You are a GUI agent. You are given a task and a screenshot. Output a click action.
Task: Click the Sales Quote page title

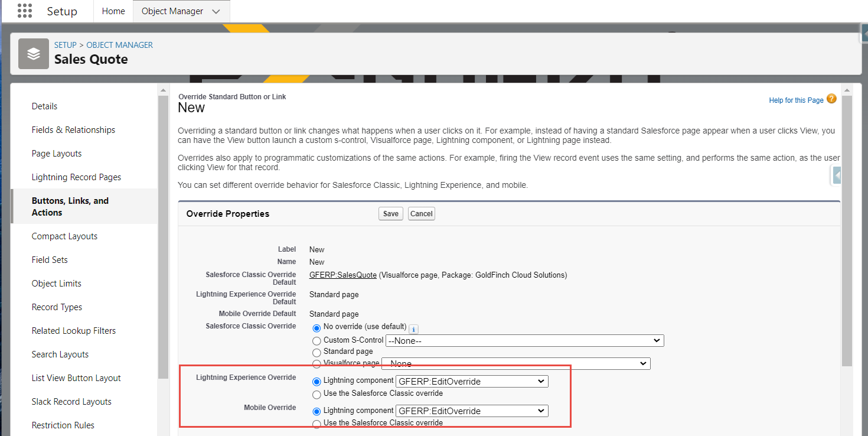(91, 59)
